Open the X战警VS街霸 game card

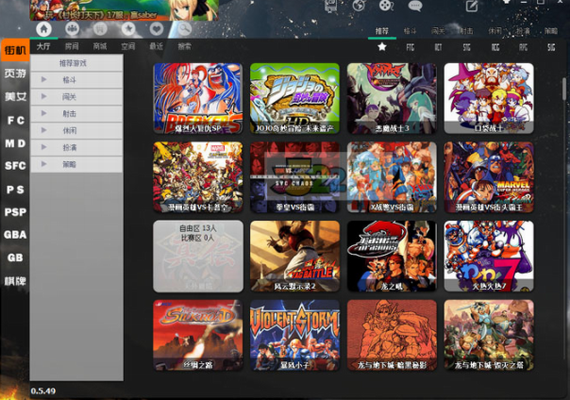392,177
